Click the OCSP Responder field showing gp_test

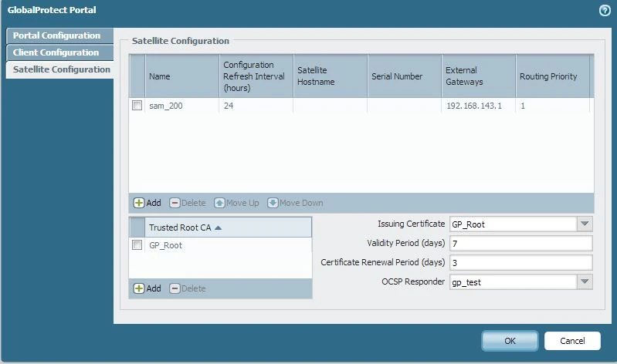tap(514, 281)
